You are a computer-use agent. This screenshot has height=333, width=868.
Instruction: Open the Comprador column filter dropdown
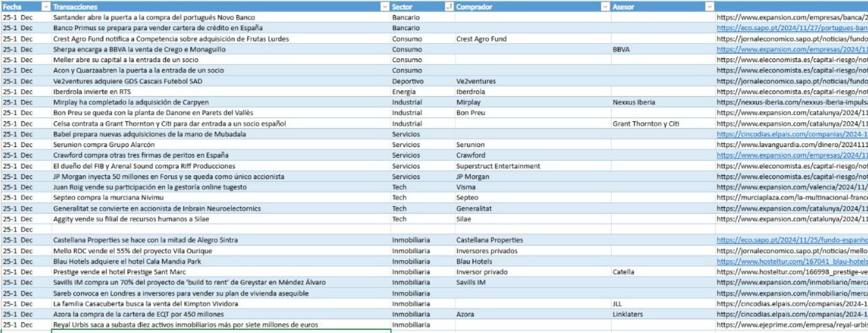click(605, 6)
